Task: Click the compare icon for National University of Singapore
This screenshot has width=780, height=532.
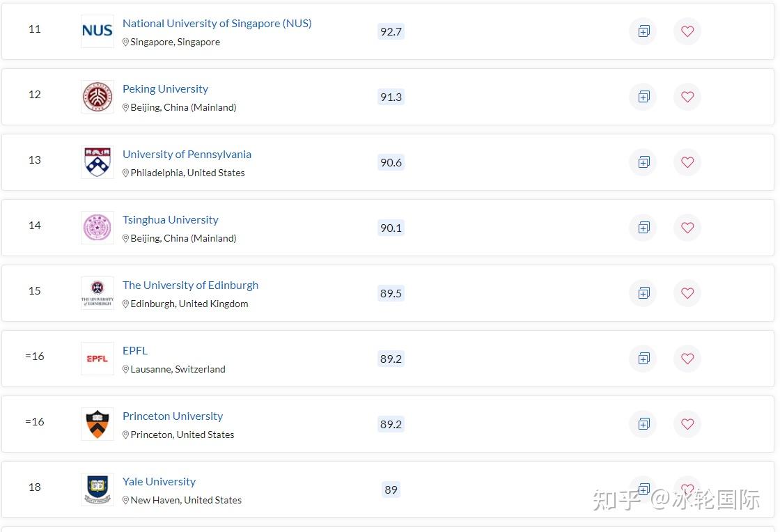Action: pyautogui.click(x=643, y=31)
